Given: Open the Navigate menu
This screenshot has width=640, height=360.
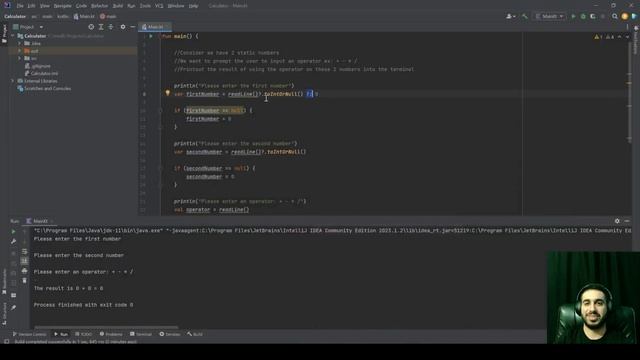Looking at the screenshot, I should coord(62,6).
